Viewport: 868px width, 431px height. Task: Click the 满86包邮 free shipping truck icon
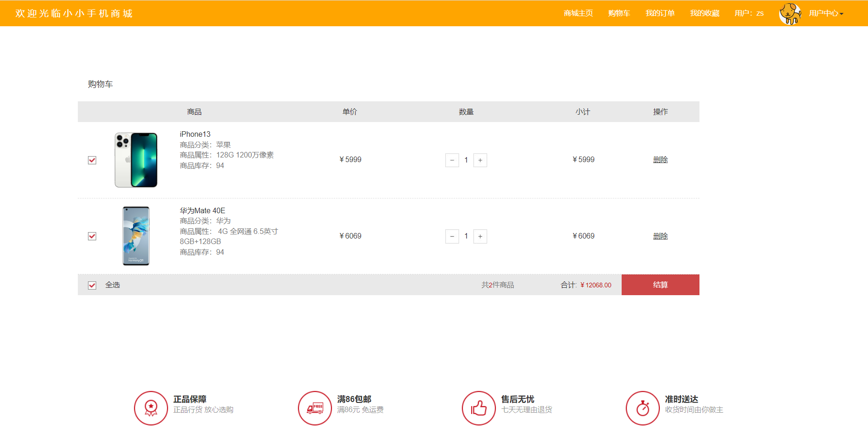pyautogui.click(x=315, y=408)
